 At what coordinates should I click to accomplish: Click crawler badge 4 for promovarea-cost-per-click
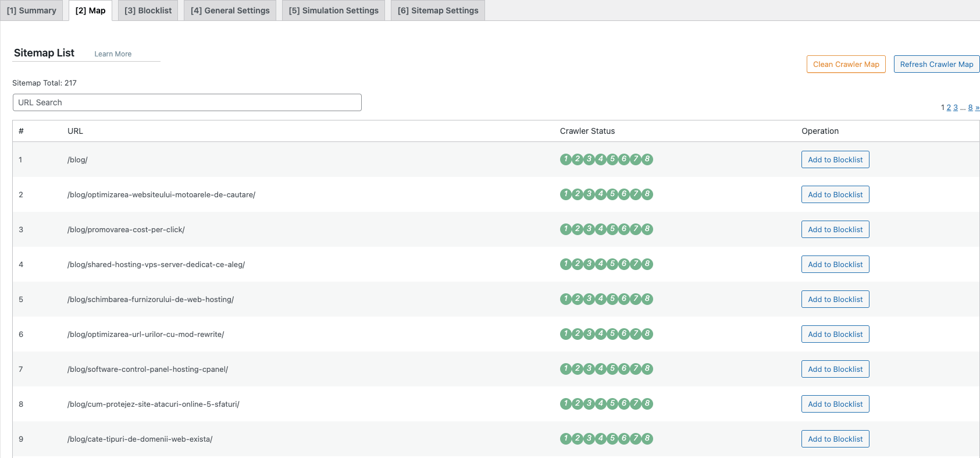click(x=600, y=229)
